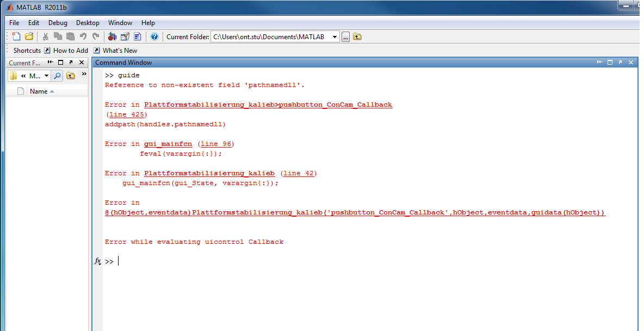Open the Profiler toolbar icon

pyautogui.click(x=137, y=36)
